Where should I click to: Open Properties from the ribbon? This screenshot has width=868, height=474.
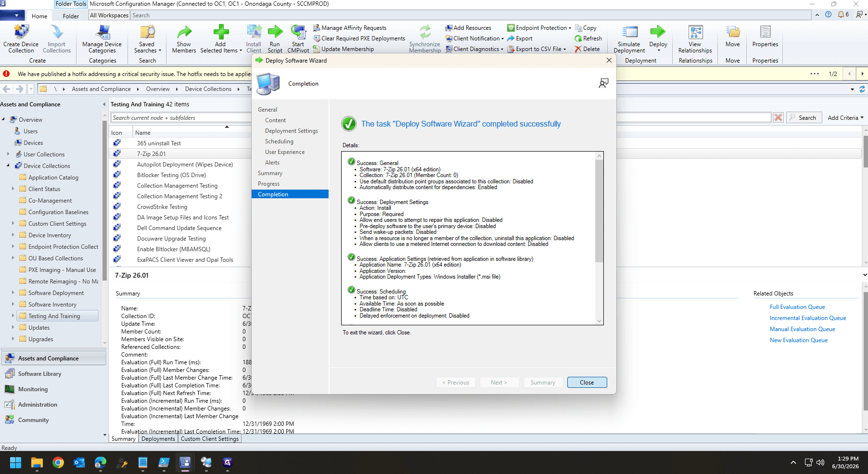pyautogui.click(x=765, y=37)
